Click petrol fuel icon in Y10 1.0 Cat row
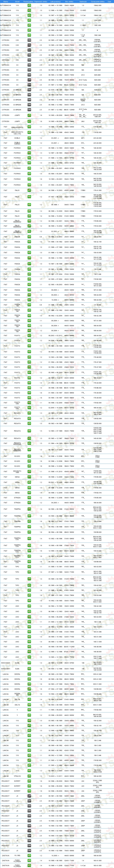The width and height of the screenshot is (114, 868). coord(29,15)
